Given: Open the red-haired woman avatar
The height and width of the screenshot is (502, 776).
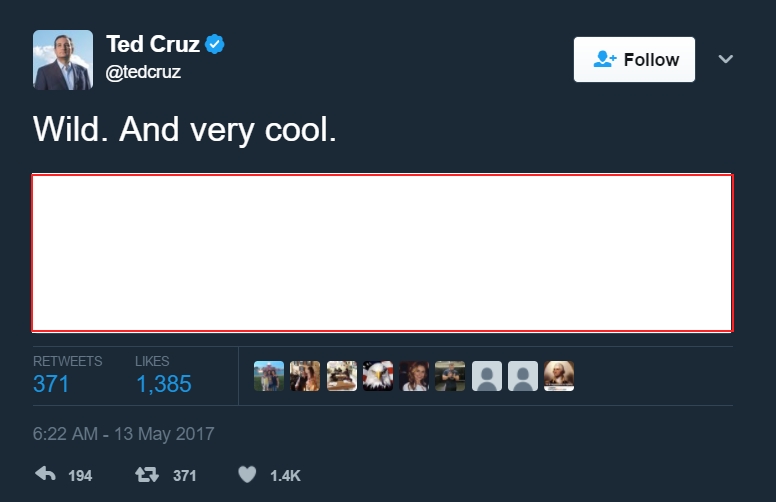Looking at the screenshot, I should [x=414, y=376].
